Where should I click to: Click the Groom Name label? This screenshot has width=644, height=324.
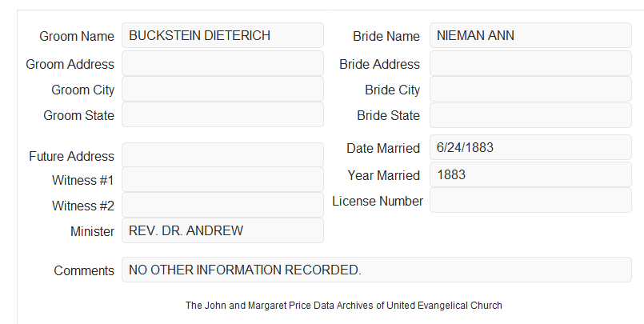coord(77,36)
